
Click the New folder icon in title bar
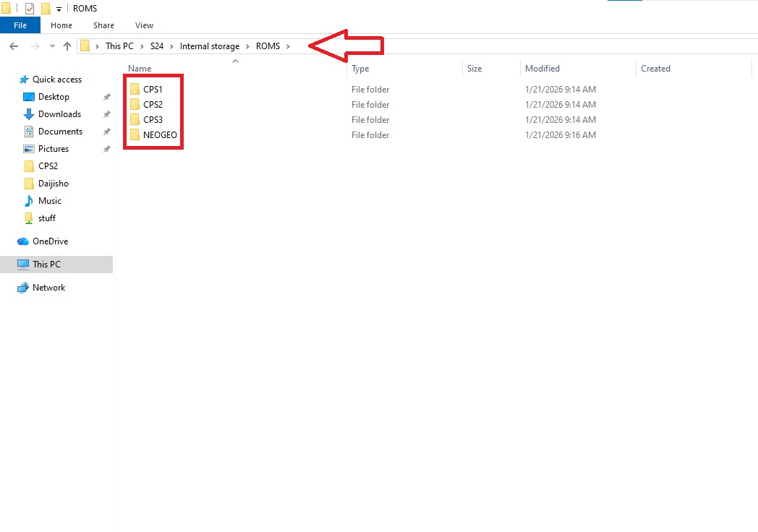[x=46, y=9]
